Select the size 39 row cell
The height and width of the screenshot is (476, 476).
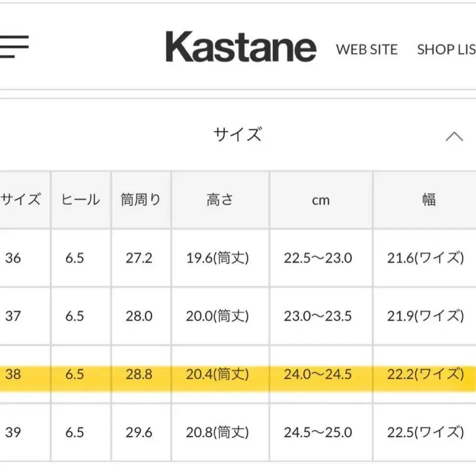13,433
